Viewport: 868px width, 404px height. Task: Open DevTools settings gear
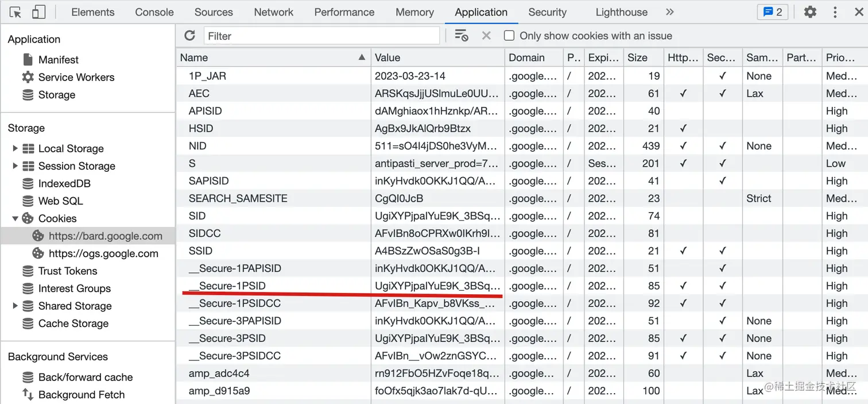[810, 12]
